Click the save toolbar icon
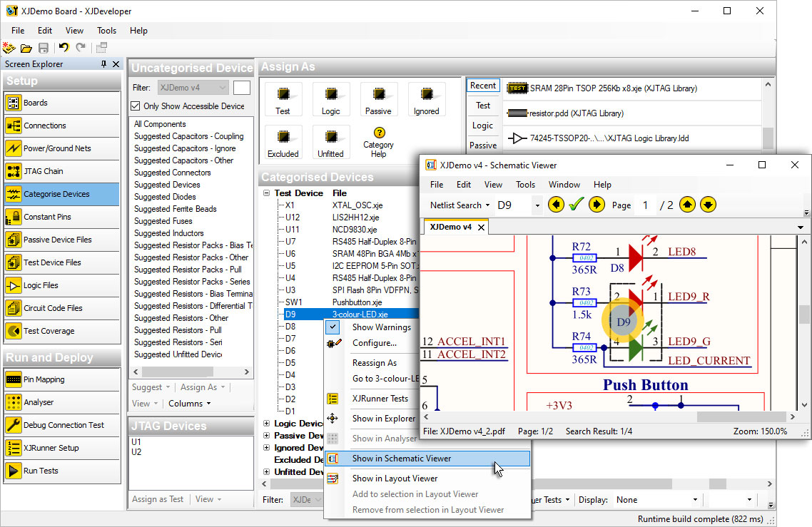This screenshot has height=527, width=812. click(44, 48)
